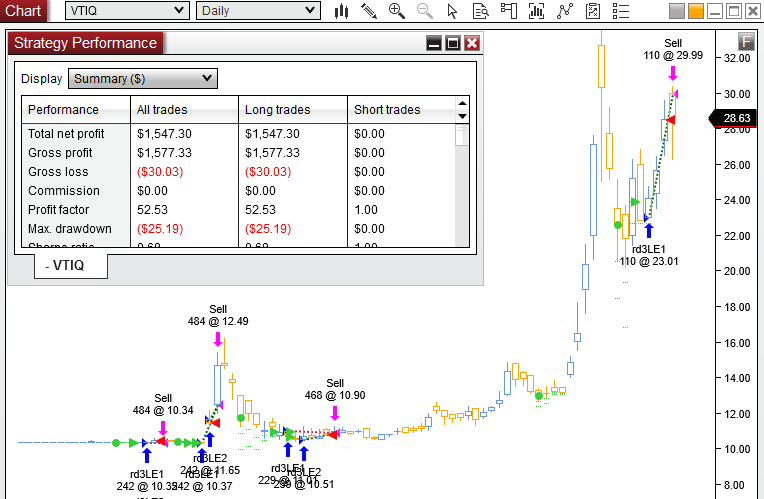Screen dimensions: 764x499
Task: Open the strategies line-node icon
Action: [564, 11]
